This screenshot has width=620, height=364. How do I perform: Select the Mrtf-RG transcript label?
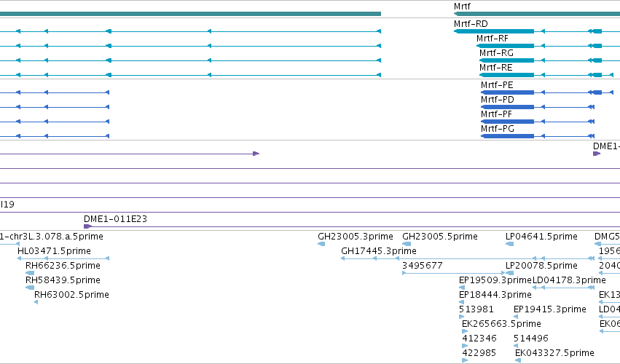496,53
